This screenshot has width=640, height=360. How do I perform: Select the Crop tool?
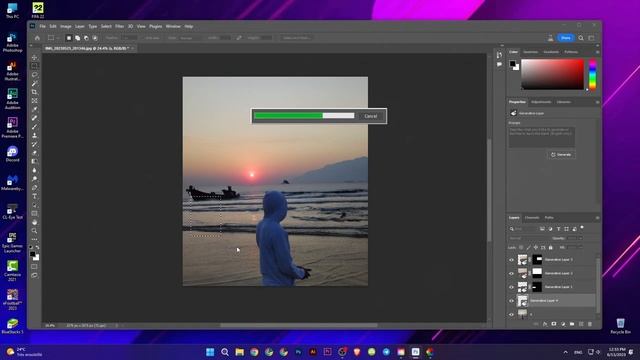pyautogui.click(x=34, y=92)
